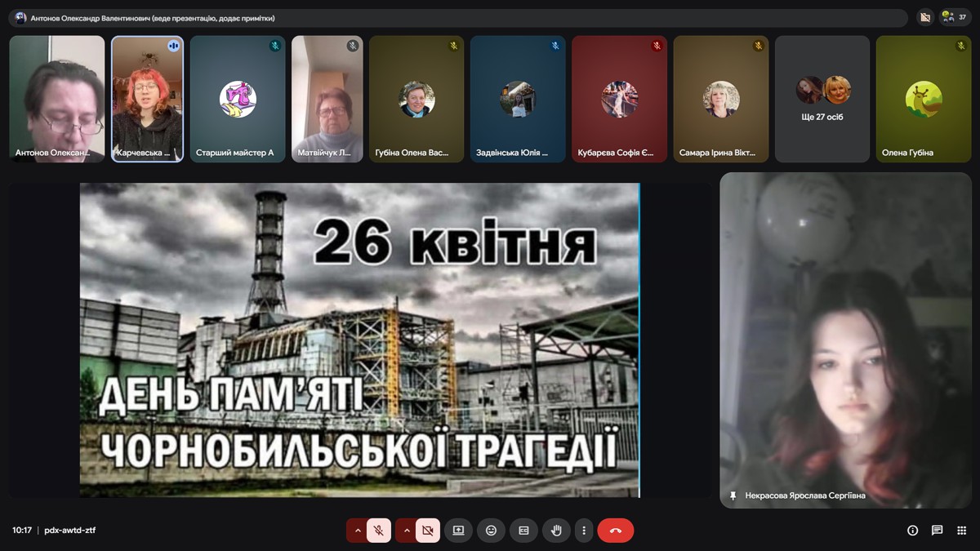Unpin the Некрасова Ярослава Сергіївна pin icon
Image resolution: width=980 pixels, height=551 pixels.
coord(733,495)
